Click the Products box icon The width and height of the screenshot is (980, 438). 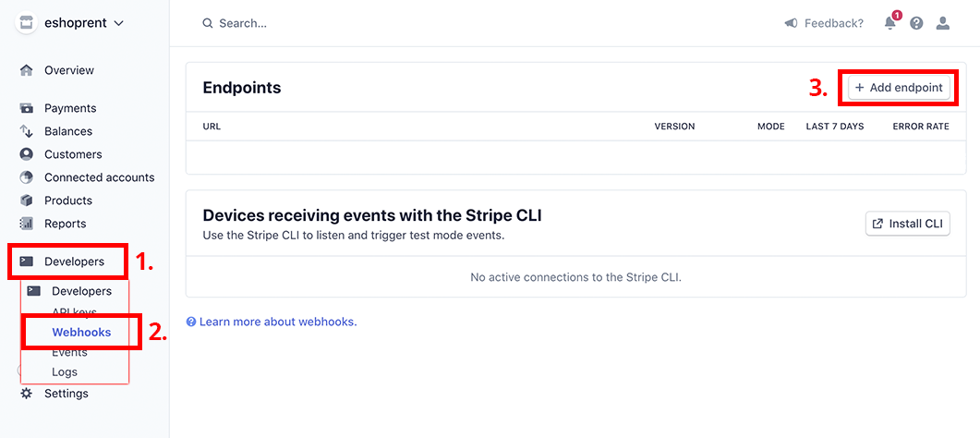coord(26,200)
